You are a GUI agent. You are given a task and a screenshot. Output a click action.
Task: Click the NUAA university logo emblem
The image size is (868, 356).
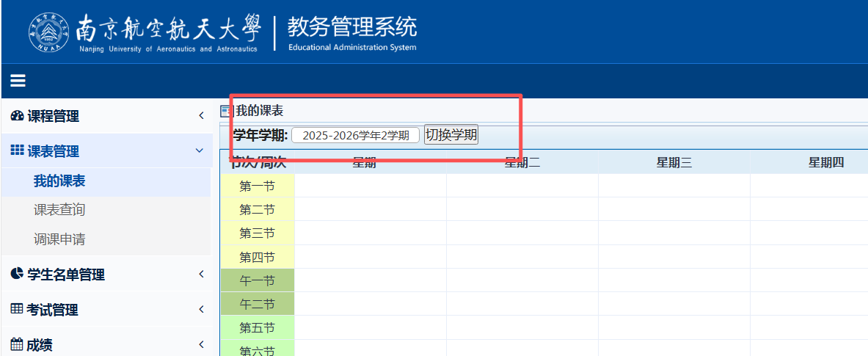[x=48, y=32]
